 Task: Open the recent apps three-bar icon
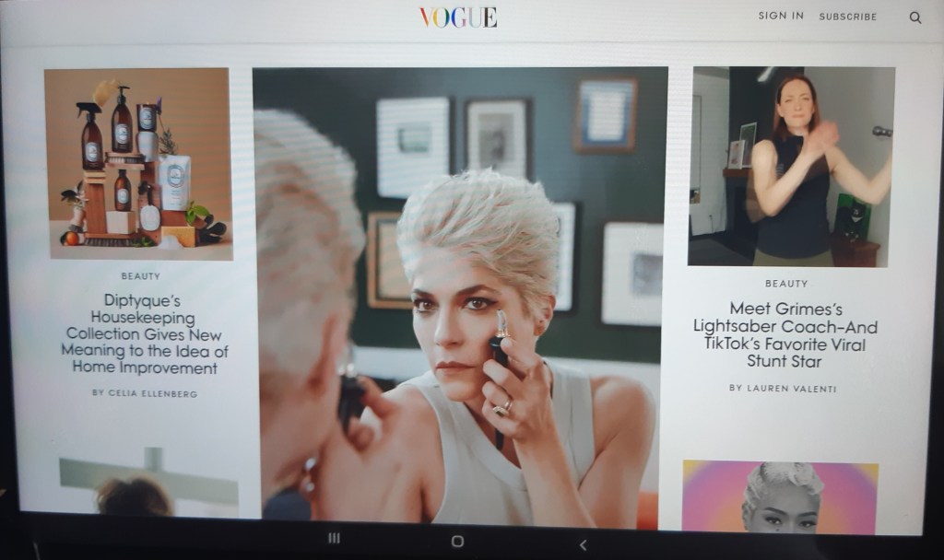tap(335, 539)
